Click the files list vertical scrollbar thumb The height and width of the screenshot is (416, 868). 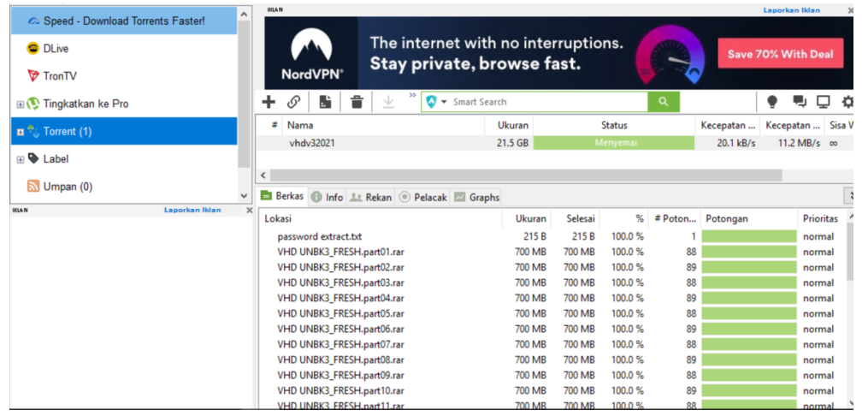(x=850, y=253)
